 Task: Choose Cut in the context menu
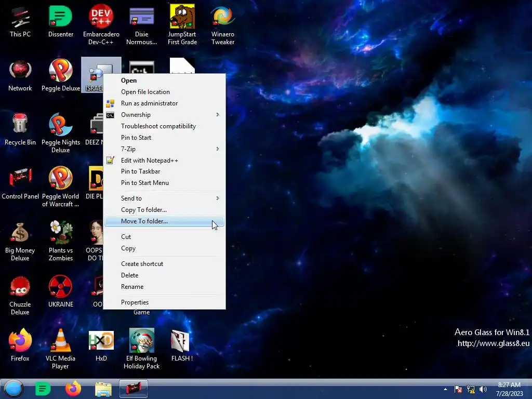click(x=164, y=237)
